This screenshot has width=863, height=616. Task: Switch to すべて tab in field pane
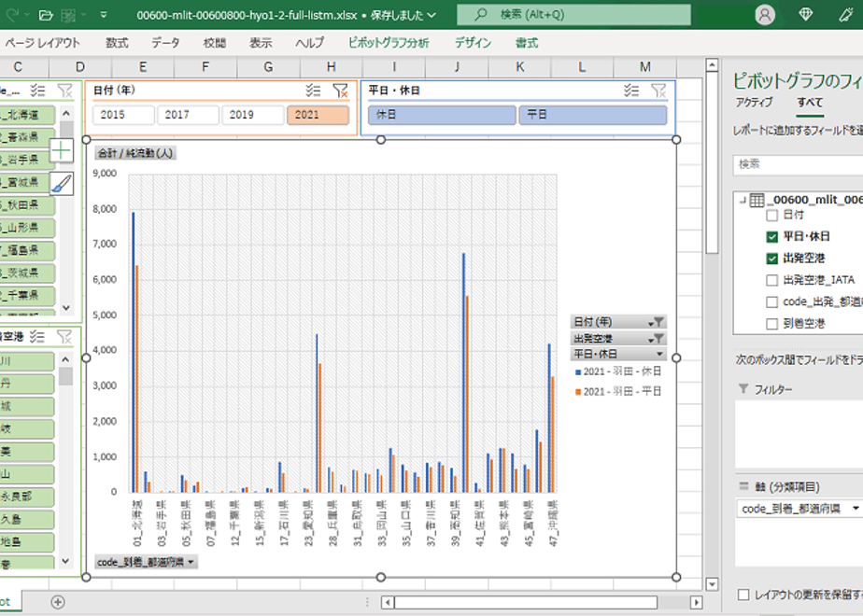[810, 103]
